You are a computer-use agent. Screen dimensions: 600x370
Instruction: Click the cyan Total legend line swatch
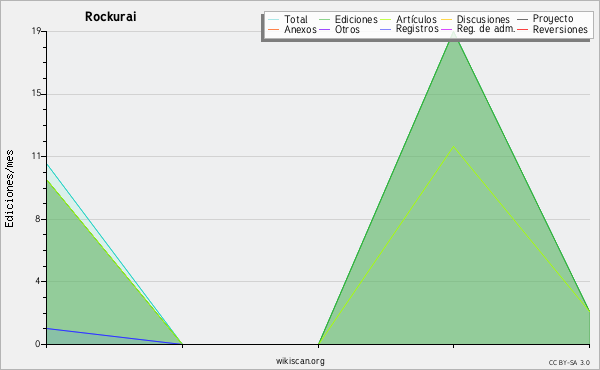(274, 19)
